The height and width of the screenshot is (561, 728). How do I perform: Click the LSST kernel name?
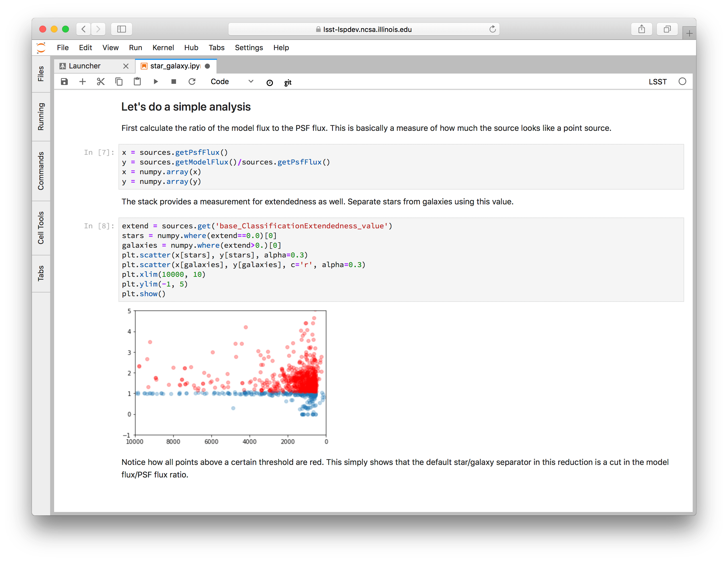click(x=657, y=82)
